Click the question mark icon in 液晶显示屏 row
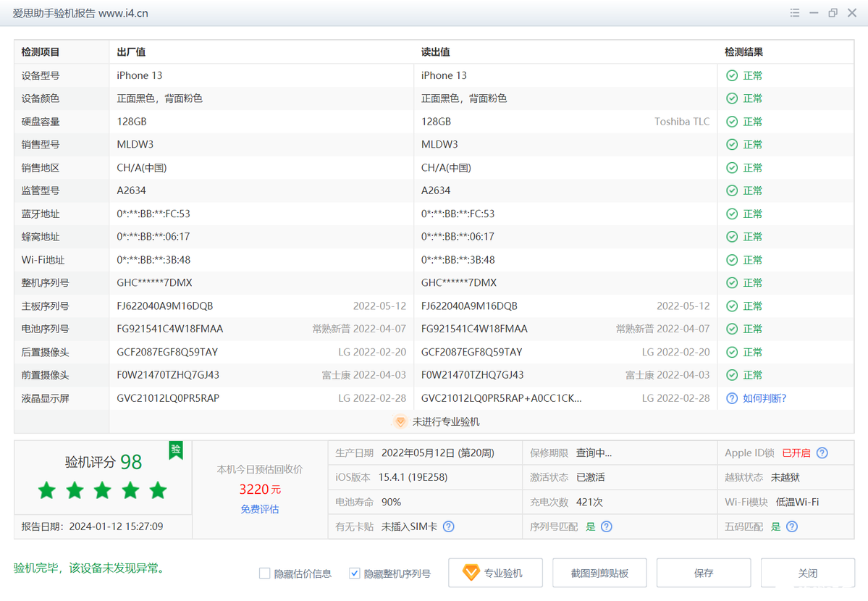868x601 pixels. point(732,398)
